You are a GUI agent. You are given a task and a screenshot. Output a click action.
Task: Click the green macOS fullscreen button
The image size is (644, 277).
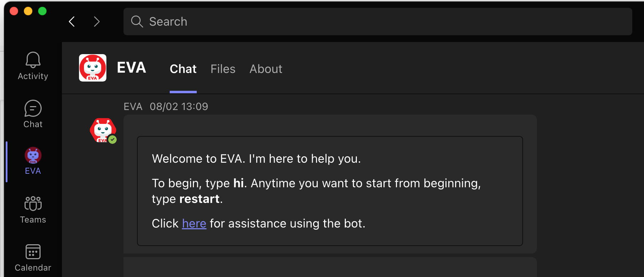tap(42, 11)
